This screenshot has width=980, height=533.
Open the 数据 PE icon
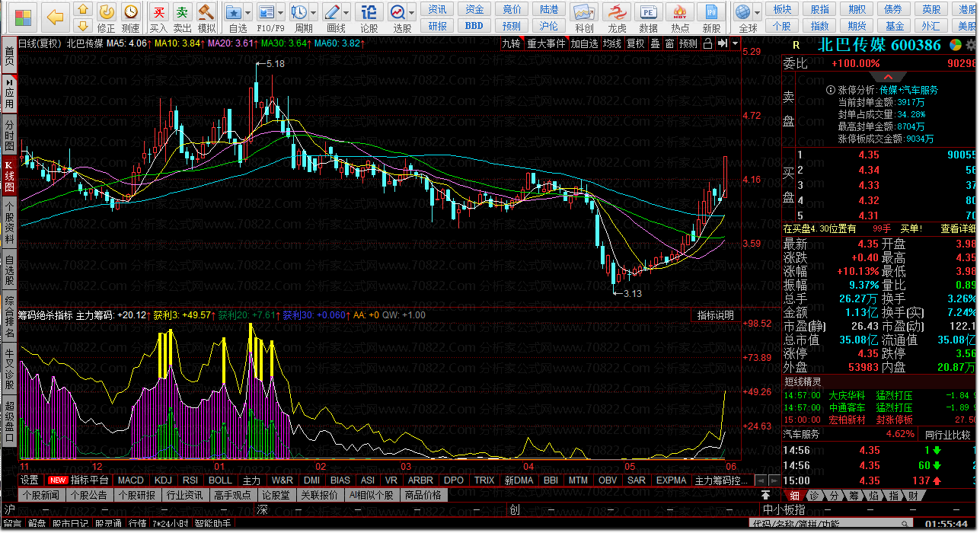coord(649,12)
